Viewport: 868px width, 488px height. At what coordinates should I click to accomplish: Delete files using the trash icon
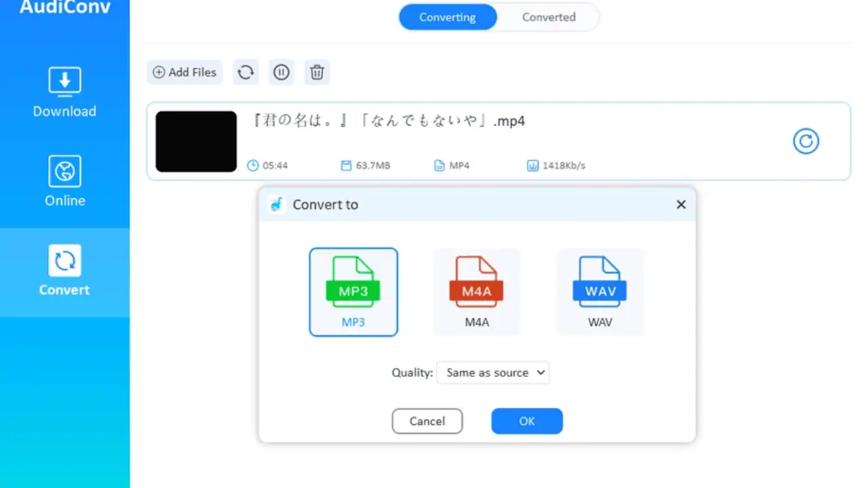point(317,72)
